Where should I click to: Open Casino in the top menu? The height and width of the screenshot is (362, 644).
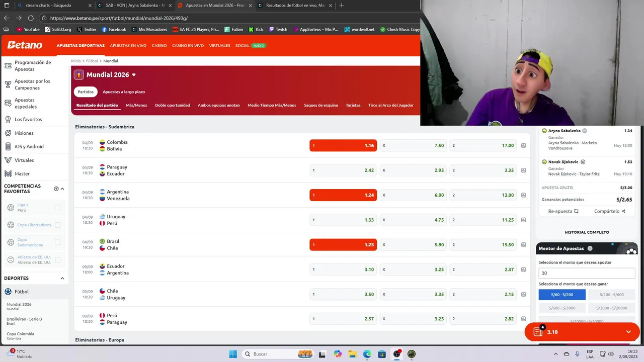pos(159,45)
